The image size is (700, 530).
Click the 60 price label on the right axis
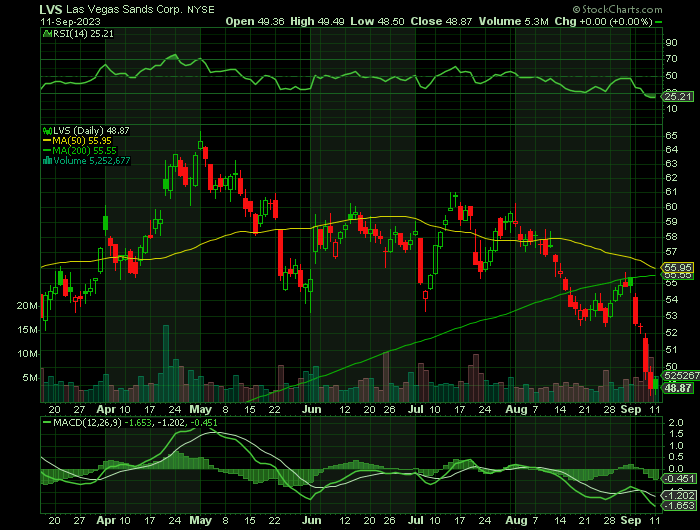click(671, 207)
